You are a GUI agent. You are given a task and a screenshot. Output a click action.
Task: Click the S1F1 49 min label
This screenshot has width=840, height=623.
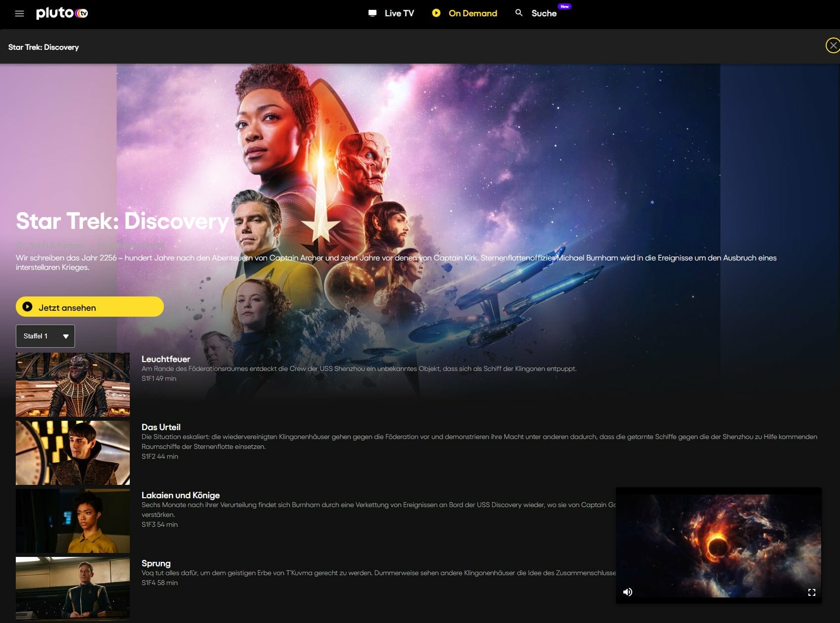point(159,379)
